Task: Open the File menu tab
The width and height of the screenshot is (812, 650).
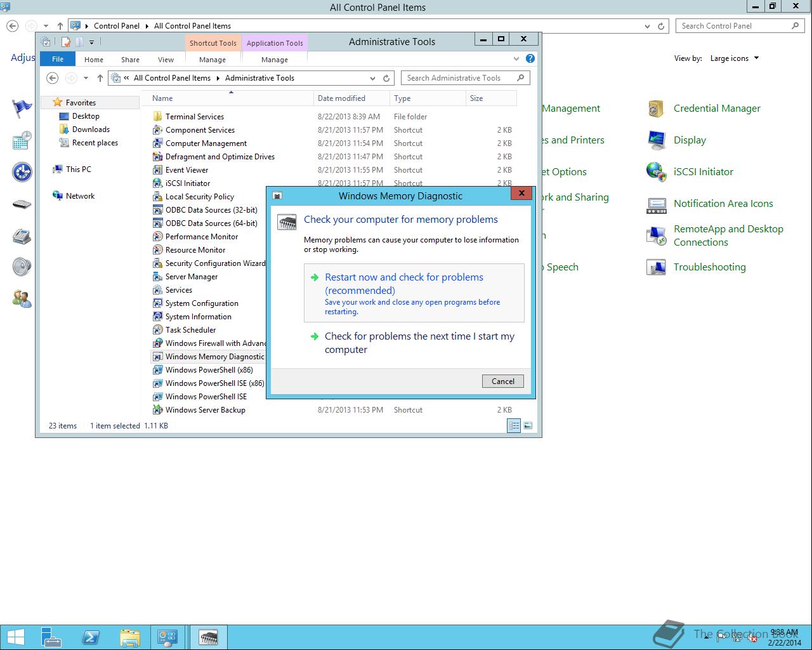Action: click(58, 59)
